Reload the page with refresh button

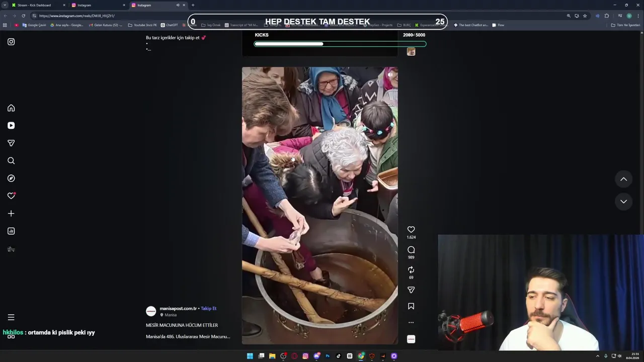click(x=23, y=16)
